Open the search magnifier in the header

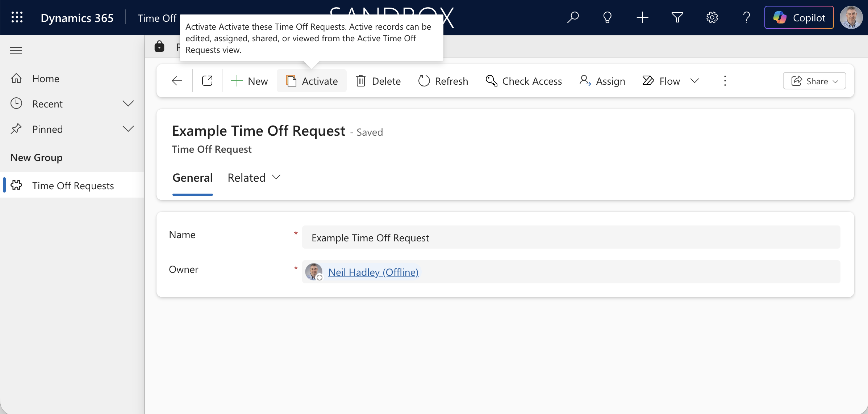tap(573, 17)
